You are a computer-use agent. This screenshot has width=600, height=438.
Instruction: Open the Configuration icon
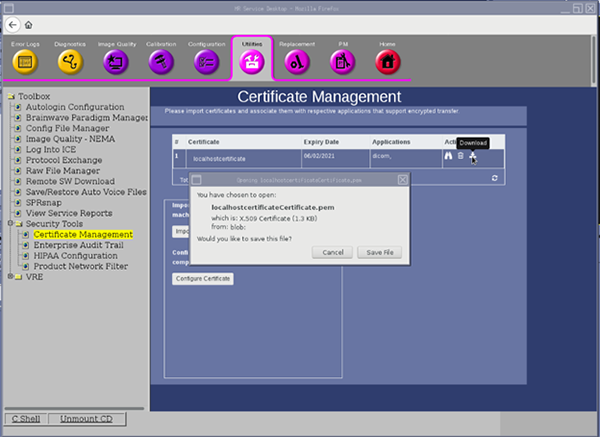point(205,62)
